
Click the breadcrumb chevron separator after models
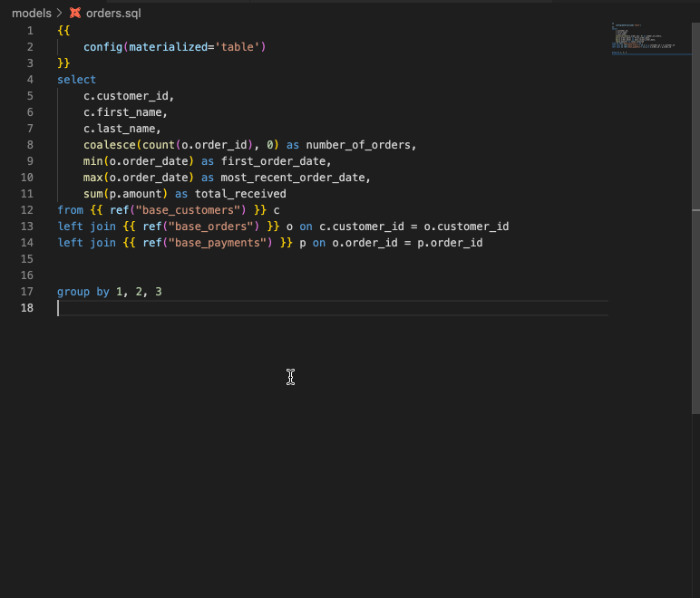tap(59, 14)
